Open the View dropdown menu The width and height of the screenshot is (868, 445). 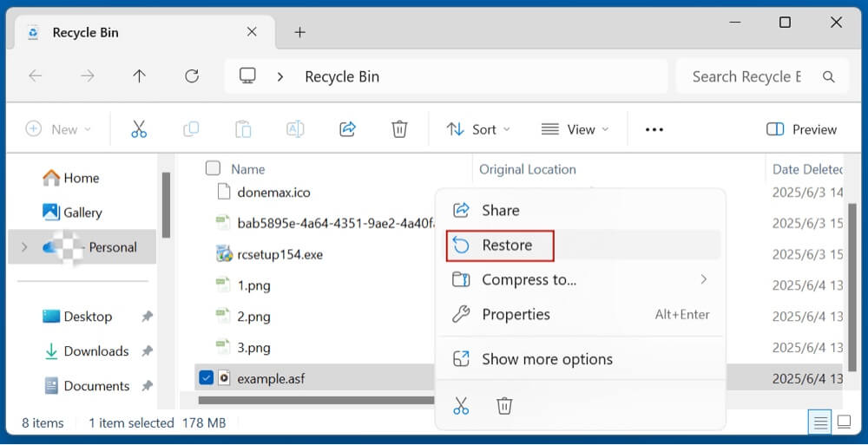coord(575,129)
